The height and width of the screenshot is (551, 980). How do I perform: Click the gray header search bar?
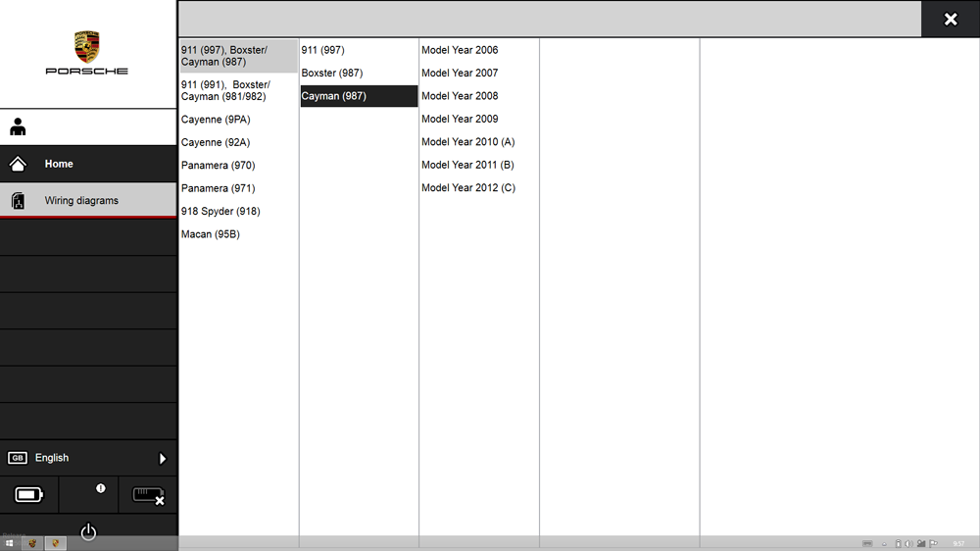tap(550, 19)
